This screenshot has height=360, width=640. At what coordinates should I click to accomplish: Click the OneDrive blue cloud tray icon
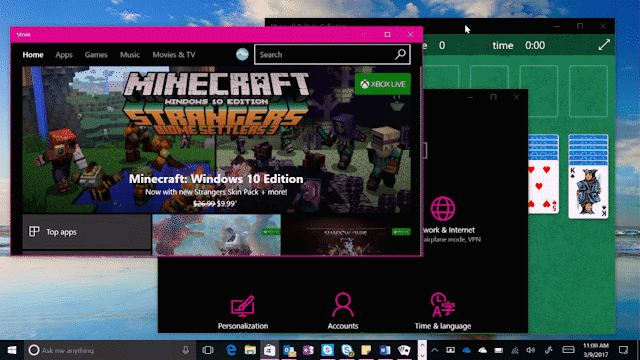[x=467, y=350]
